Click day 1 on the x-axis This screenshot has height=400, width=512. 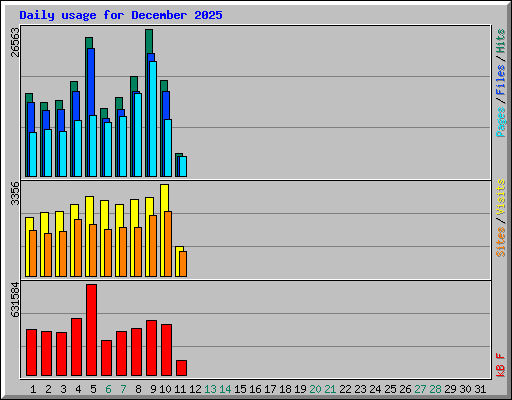33,389
